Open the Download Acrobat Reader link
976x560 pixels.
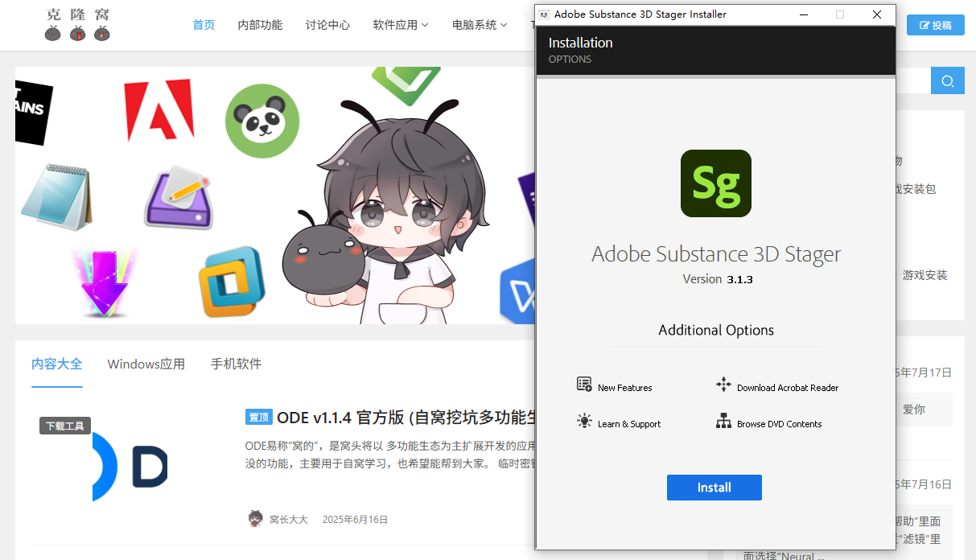coord(788,388)
